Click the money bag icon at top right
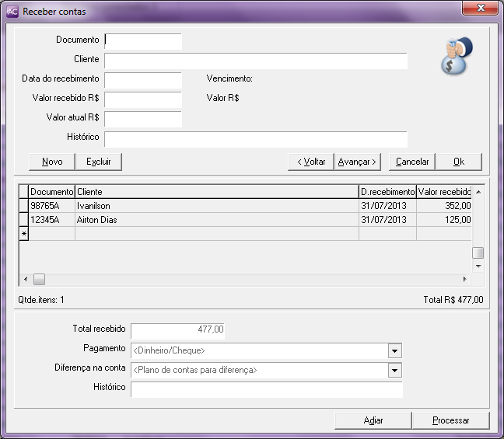The height and width of the screenshot is (439, 504). click(457, 56)
